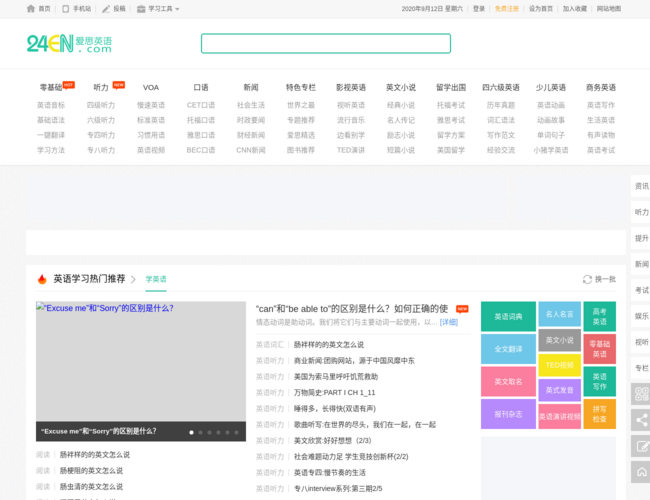The width and height of the screenshot is (650, 500).
Task: Click the NEW badge on 听力
Action: pyautogui.click(x=119, y=85)
